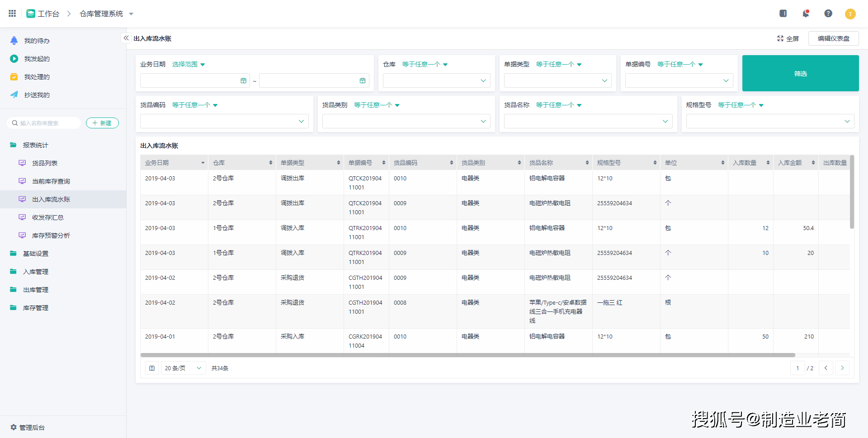868x438 pixels.
Task: Click the notification bell icon
Action: point(806,14)
